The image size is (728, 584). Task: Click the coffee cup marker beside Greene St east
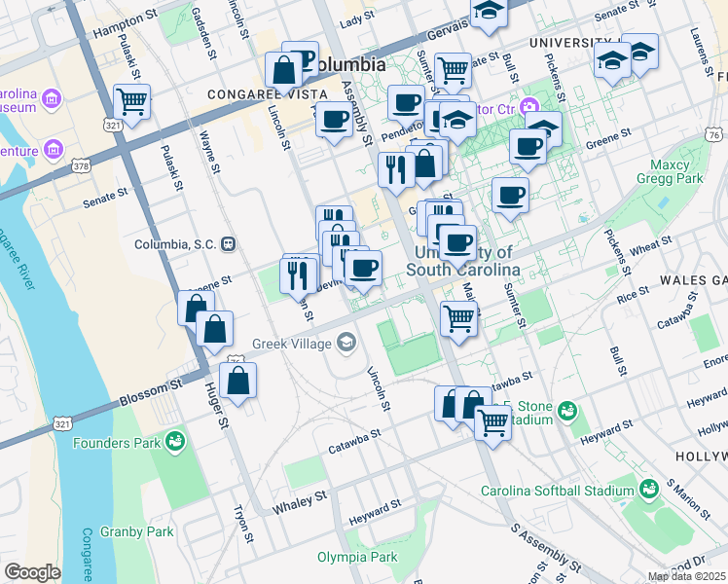(528, 146)
